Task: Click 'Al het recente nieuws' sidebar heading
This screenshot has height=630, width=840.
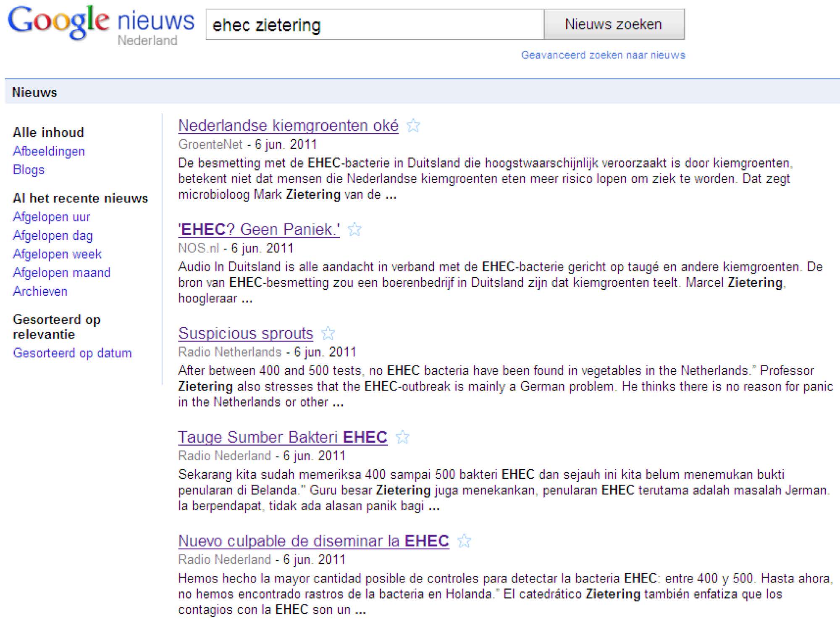Action: pyautogui.click(x=80, y=198)
